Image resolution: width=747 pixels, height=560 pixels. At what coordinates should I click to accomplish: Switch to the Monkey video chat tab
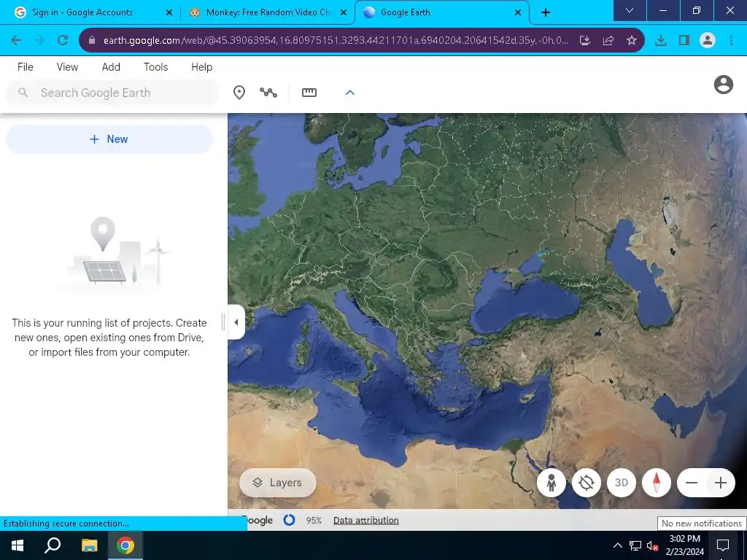[x=268, y=12]
